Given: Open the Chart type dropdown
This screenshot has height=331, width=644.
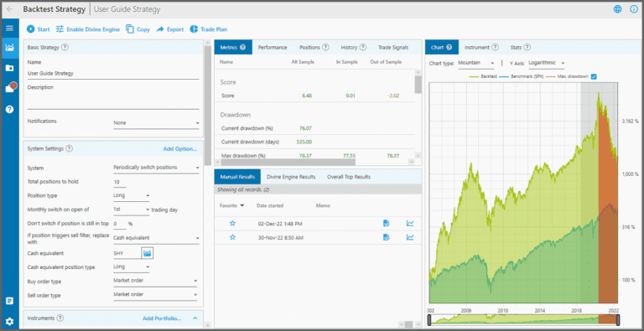Looking at the screenshot, I should pyautogui.click(x=476, y=63).
